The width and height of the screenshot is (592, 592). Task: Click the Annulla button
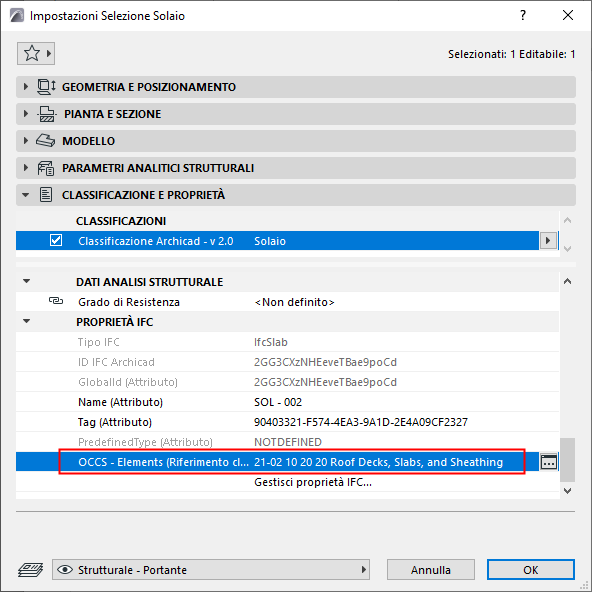coord(431,569)
